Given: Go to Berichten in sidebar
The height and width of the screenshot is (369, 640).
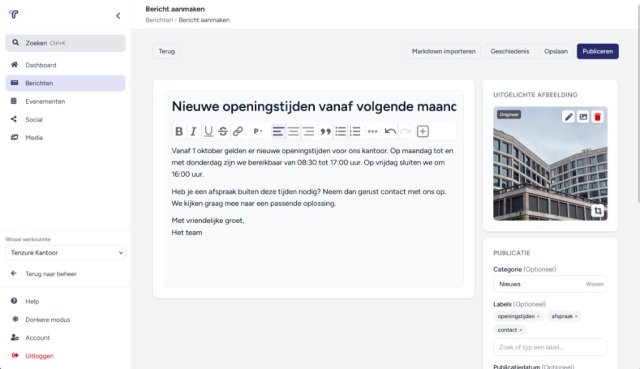Looking at the screenshot, I should click(x=65, y=83).
